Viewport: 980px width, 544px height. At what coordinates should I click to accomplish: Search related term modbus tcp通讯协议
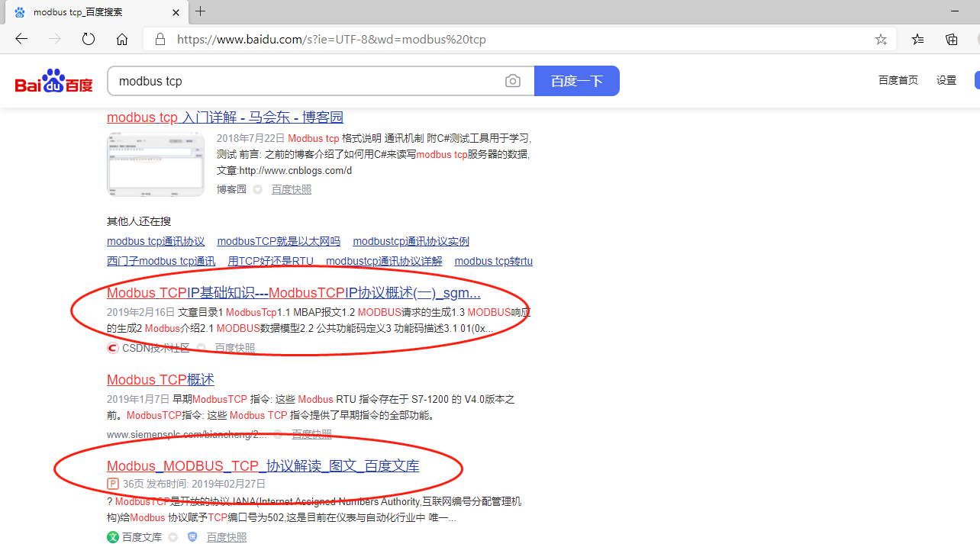click(x=156, y=241)
